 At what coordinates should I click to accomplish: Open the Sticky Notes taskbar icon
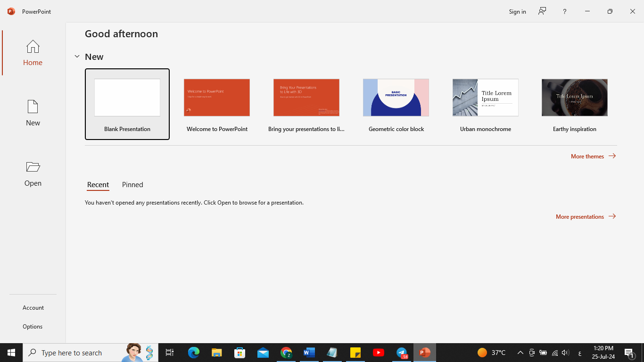tap(355, 353)
